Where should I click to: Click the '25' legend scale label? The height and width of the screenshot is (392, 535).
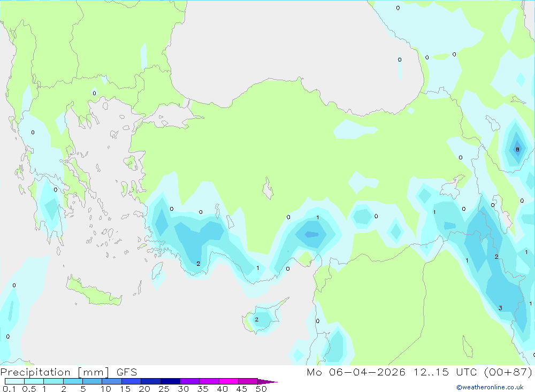[x=164, y=389]
